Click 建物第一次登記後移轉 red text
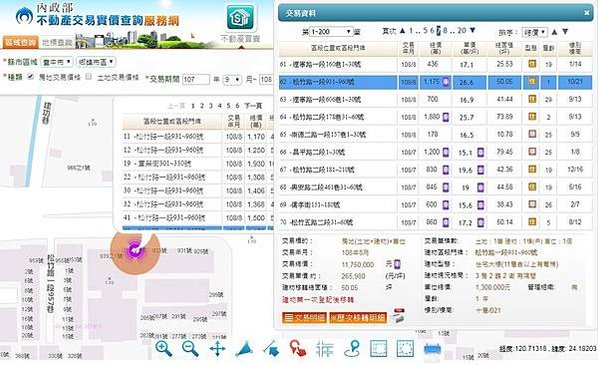598x365 pixels. [x=318, y=300]
